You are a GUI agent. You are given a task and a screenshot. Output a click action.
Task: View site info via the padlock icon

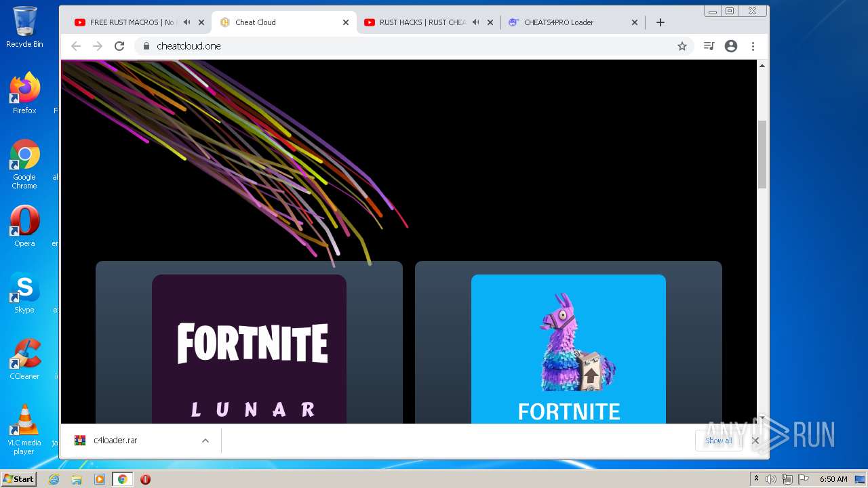[x=145, y=46]
